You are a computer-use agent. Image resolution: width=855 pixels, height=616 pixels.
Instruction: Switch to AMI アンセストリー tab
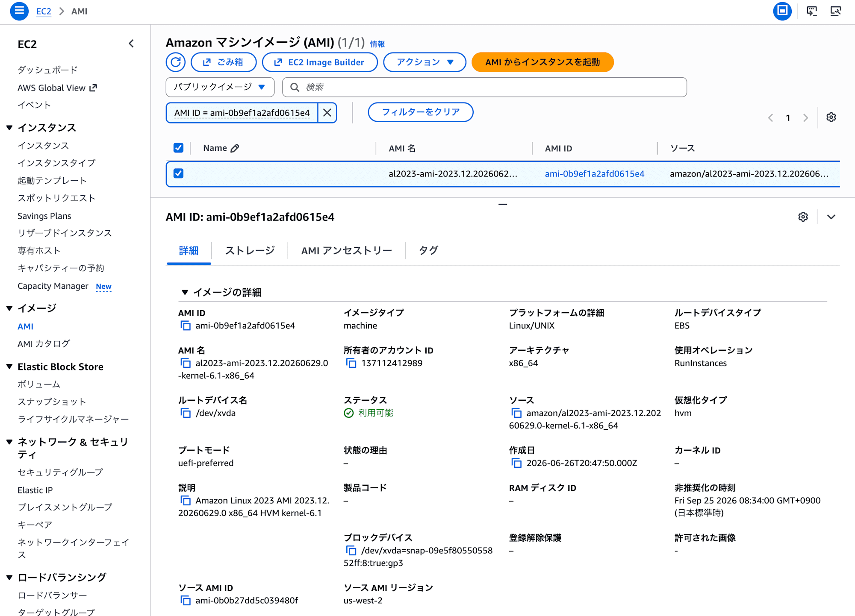click(346, 251)
